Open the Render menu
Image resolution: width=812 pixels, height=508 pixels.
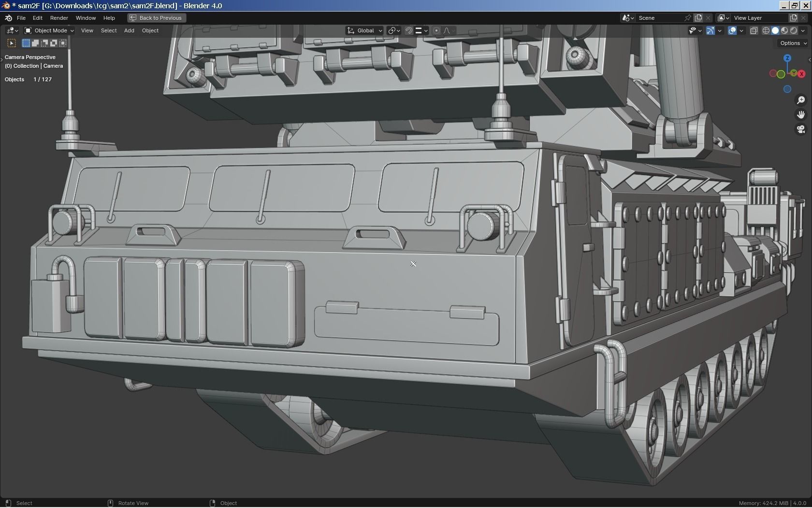pos(59,18)
